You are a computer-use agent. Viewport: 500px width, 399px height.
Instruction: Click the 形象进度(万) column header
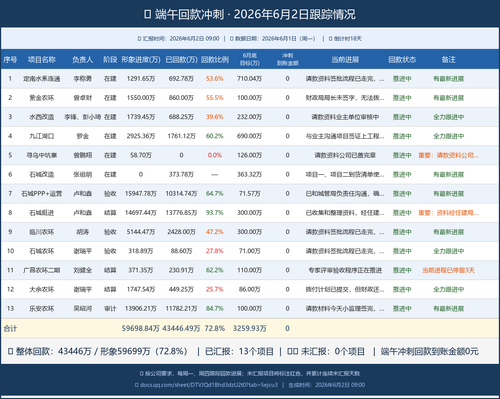click(141, 60)
